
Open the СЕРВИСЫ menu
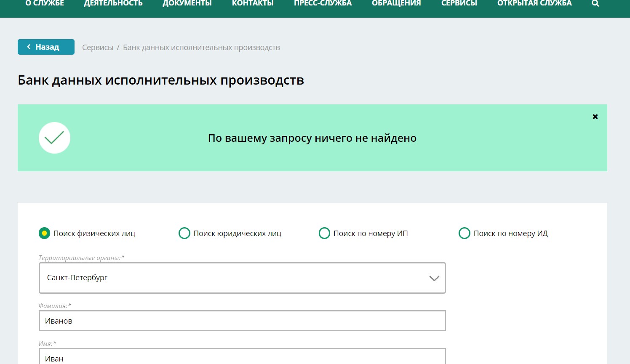459,3
